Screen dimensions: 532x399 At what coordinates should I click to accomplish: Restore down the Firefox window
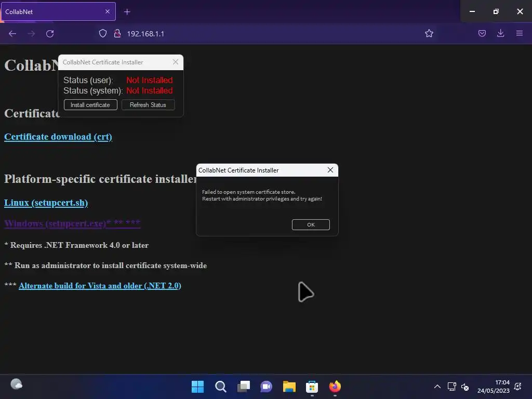(496, 11)
